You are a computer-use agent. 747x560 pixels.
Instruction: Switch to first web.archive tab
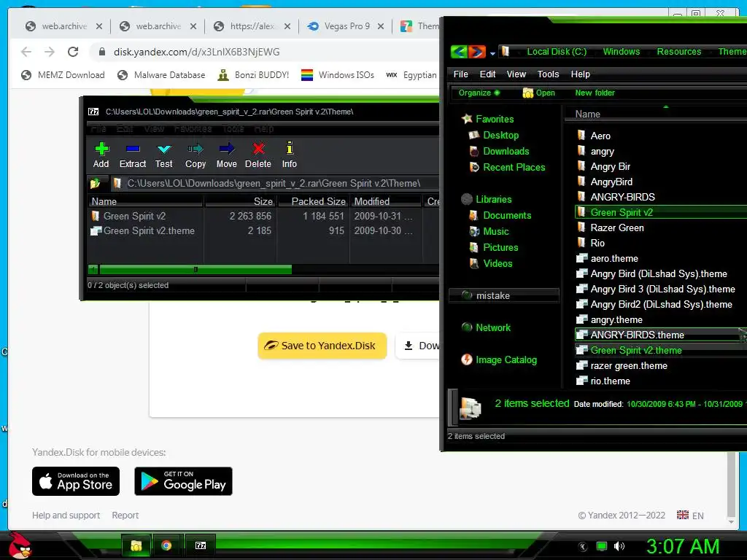click(57, 26)
